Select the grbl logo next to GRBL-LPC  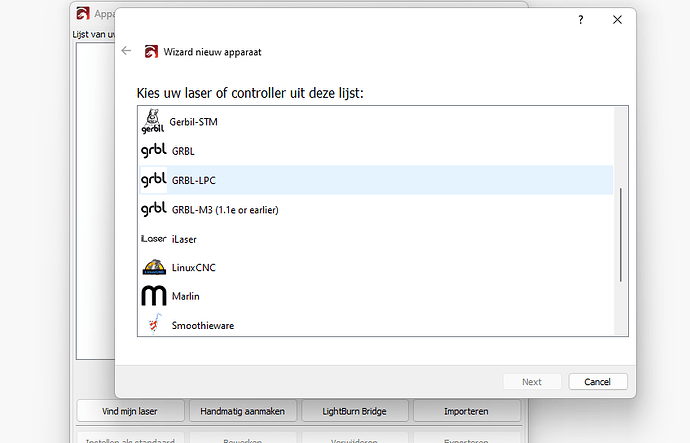(x=154, y=180)
